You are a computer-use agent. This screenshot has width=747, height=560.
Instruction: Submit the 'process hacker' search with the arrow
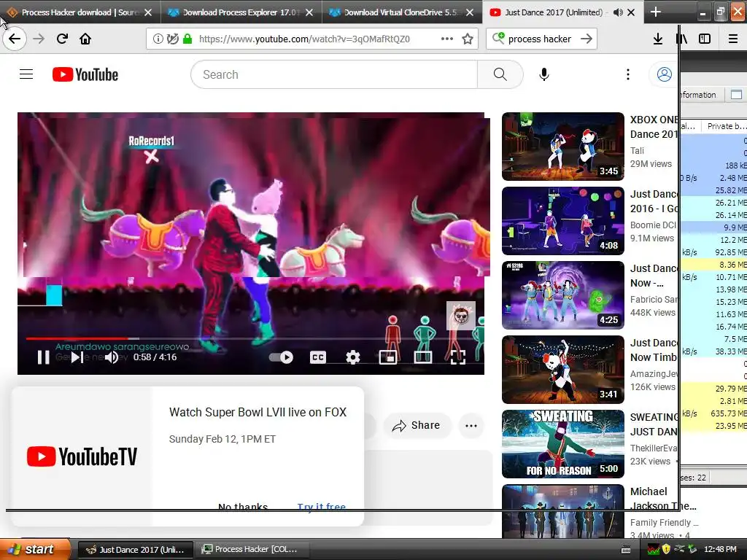click(587, 39)
